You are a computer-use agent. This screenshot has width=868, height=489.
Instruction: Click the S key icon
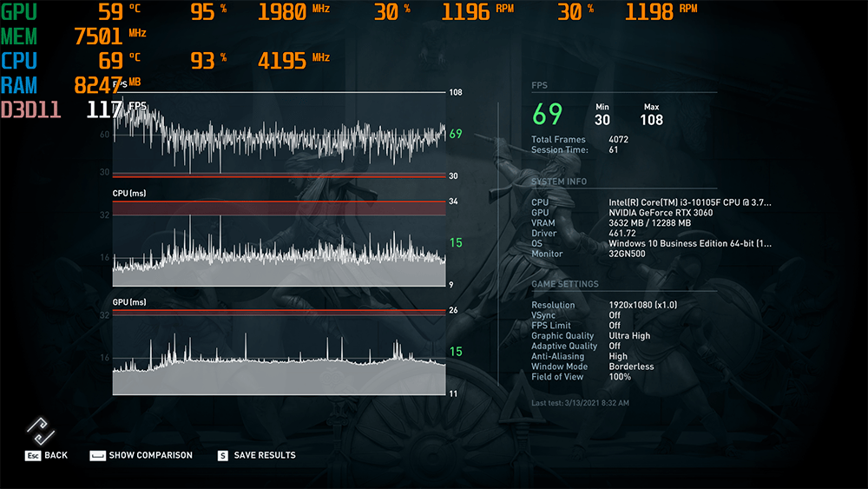tap(222, 455)
